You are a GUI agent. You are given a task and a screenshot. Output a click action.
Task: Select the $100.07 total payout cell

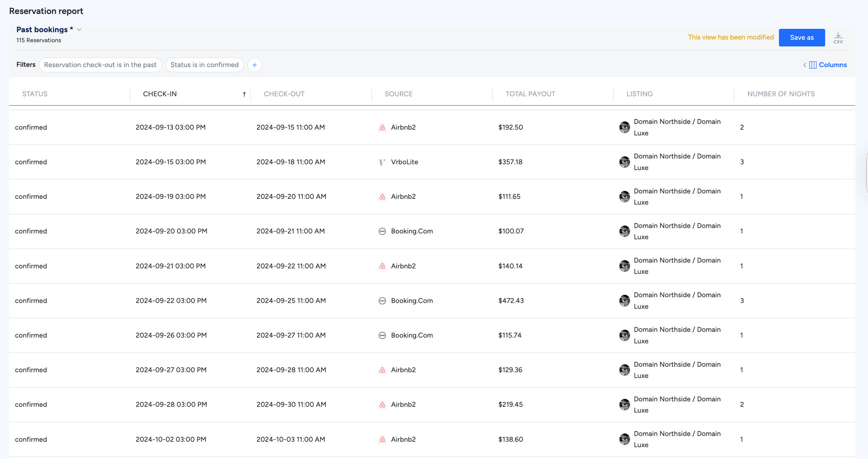(x=511, y=231)
